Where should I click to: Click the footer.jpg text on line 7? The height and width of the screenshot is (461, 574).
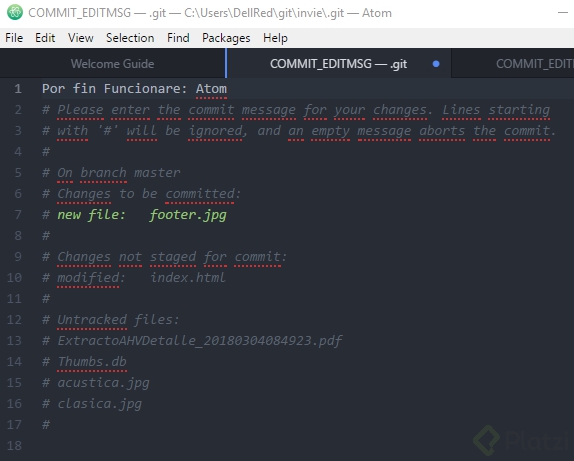click(188, 215)
